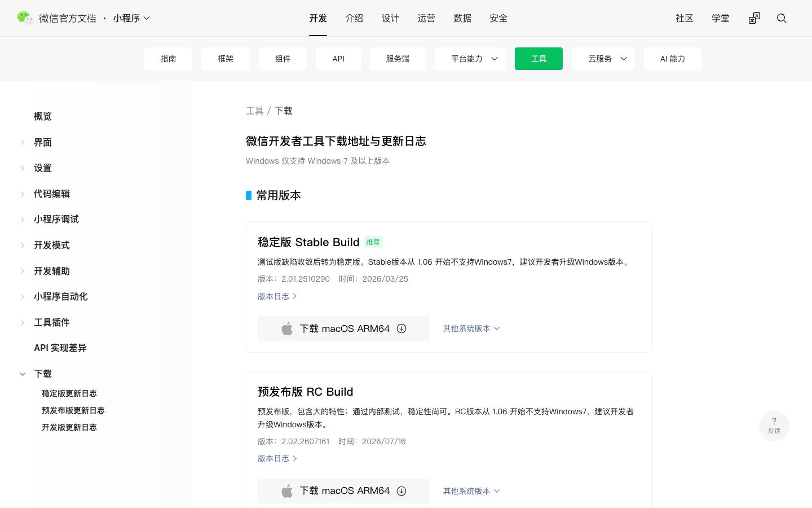
Task: Open 概览 in the sidebar
Action: coord(43,116)
